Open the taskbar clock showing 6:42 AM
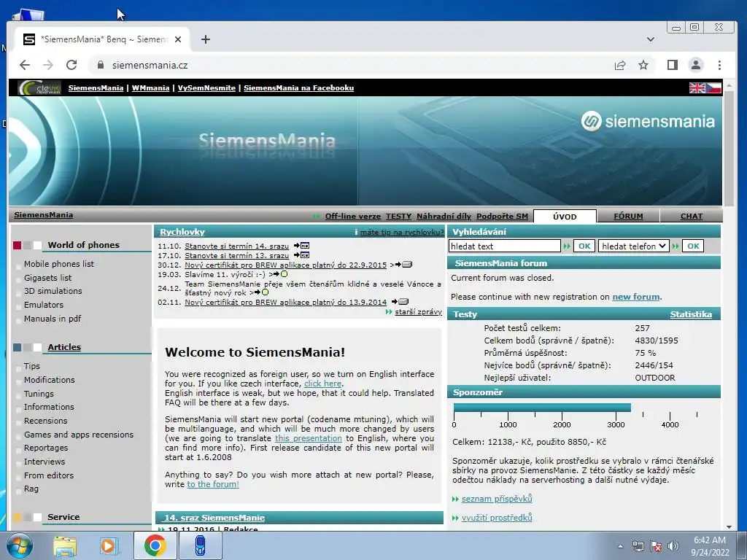The height and width of the screenshot is (560, 747). click(710, 546)
